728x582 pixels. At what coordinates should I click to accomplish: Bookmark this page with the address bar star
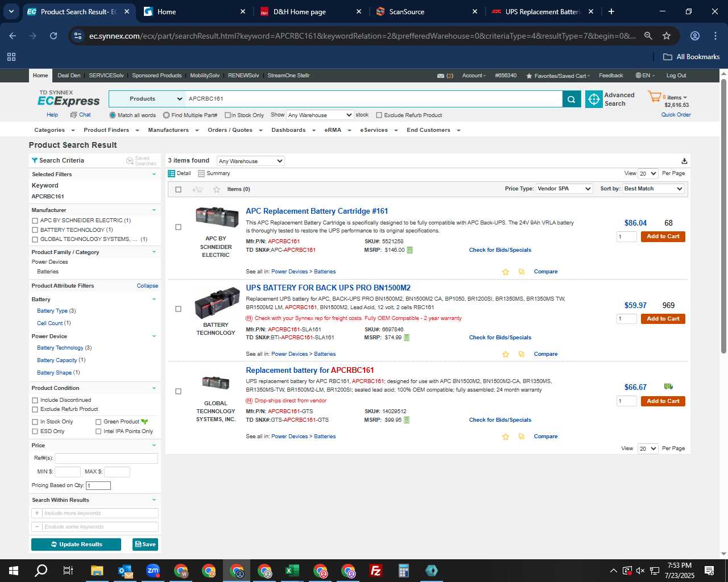[667, 36]
